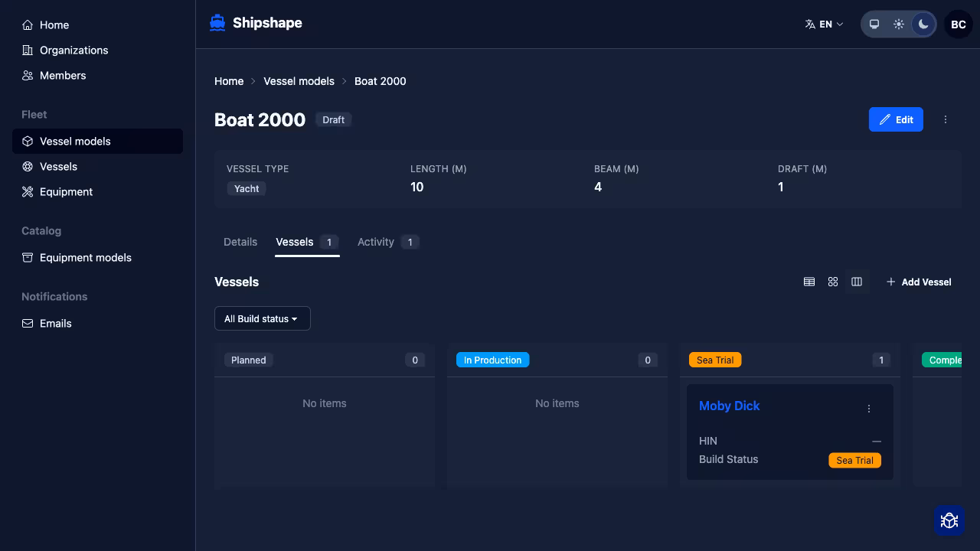Open Moby Dick card options menu

pyautogui.click(x=869, y=409)
